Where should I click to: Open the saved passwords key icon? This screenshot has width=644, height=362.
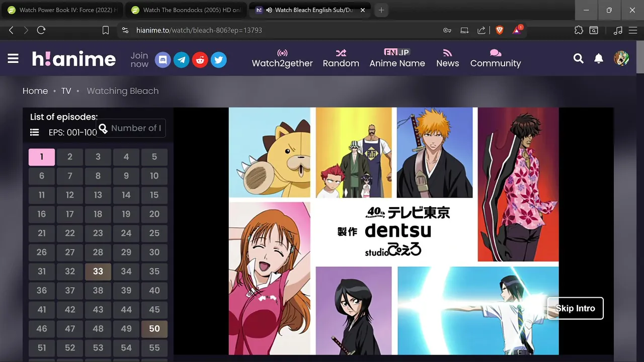[x=447, y=30]
